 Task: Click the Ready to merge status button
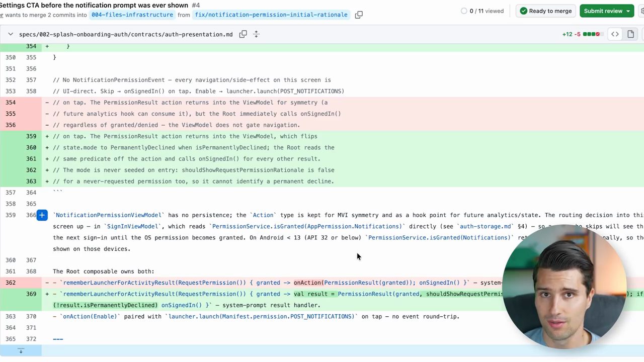click(x=546, y=11)
